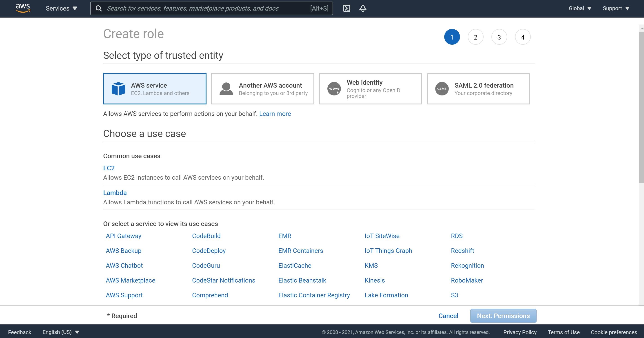
Task: Open the CloudShell terminal icon
Action: click(346, 8)
